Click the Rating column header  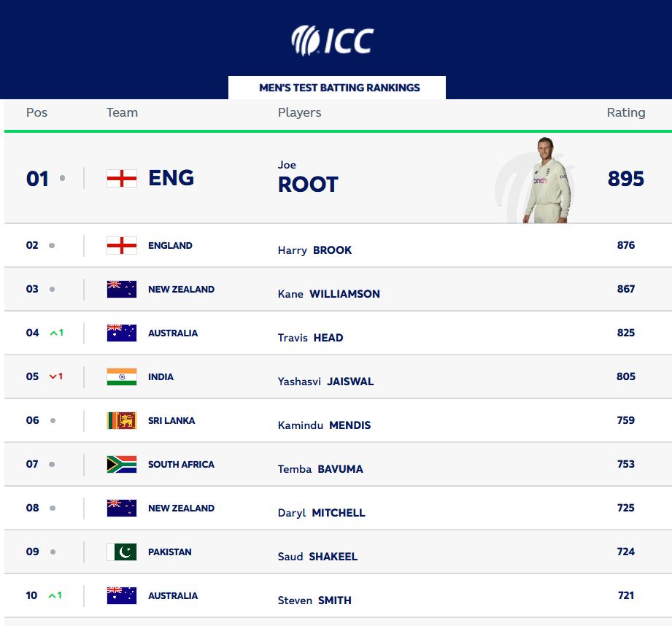626,112
